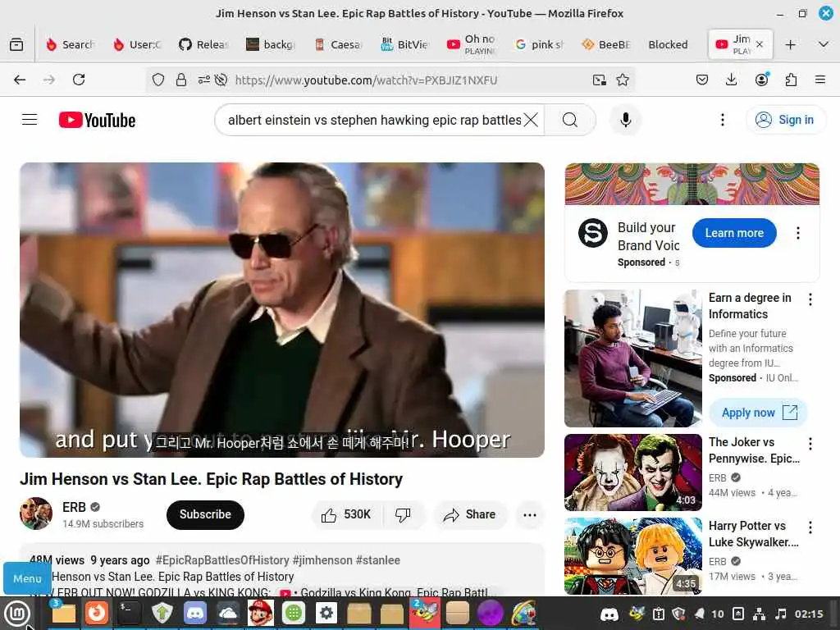
Task: Switch to the 'pink' Google search tab
Action: click(x=540, y=44)
